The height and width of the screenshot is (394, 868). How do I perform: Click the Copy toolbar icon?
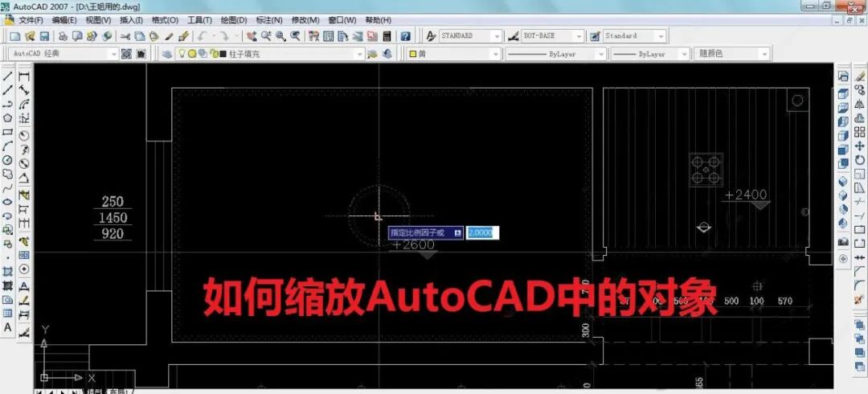click(x=140, y=36)
